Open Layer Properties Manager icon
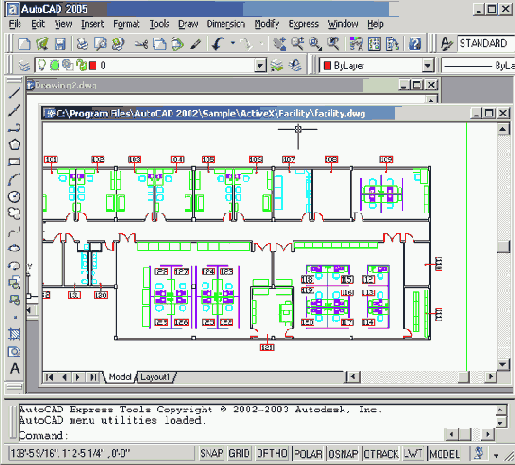 (x=24, y=65)
